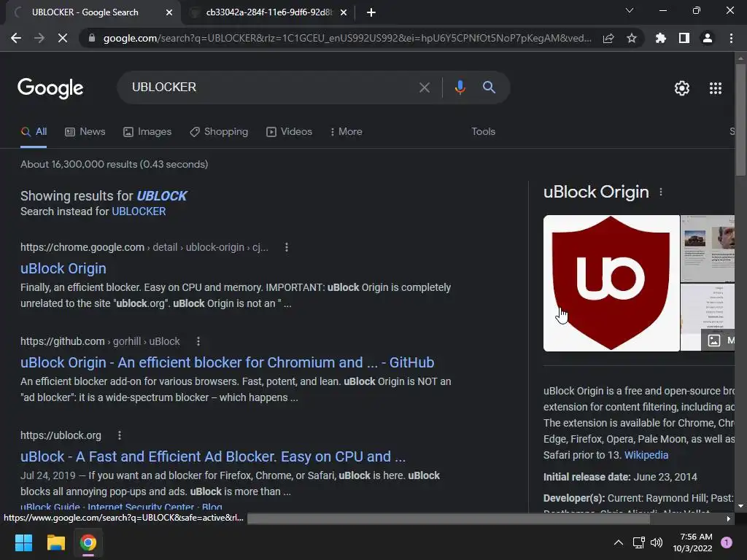
Task: Open the Windows Start menu
Action: point(23,542)
